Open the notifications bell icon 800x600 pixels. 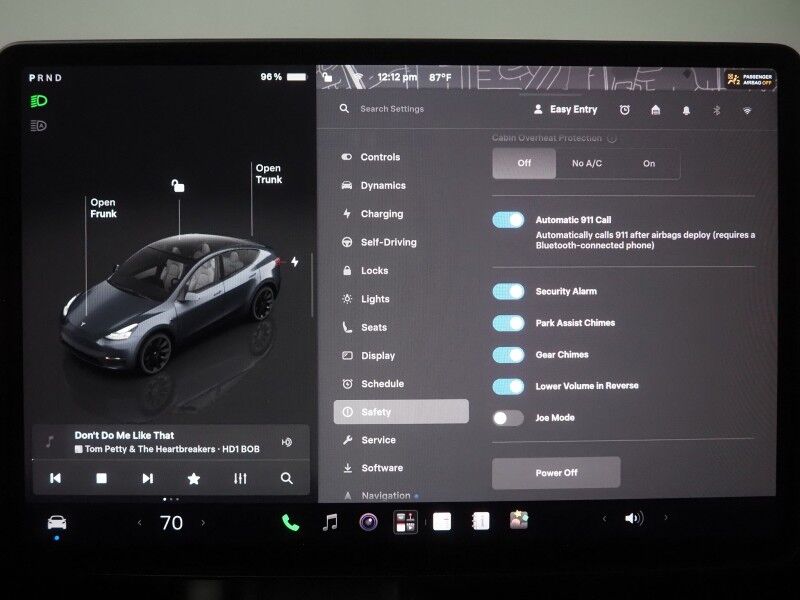[x=686, y=110]
